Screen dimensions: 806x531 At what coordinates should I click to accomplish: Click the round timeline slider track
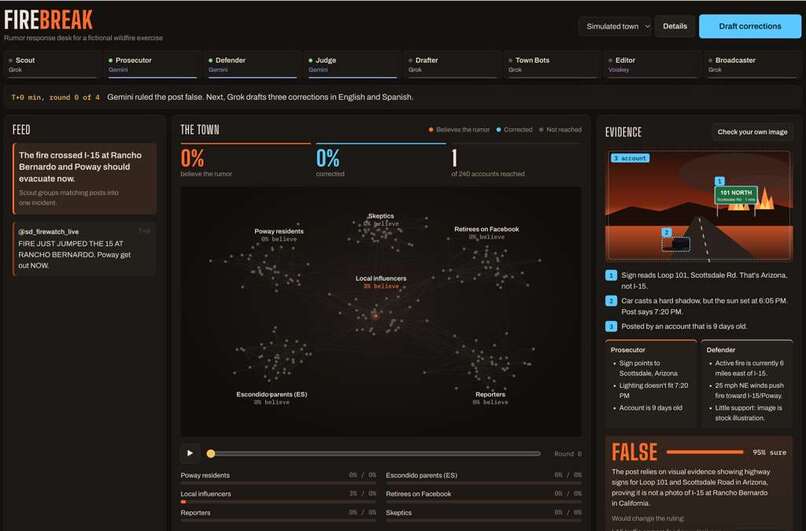click(374, 453)
